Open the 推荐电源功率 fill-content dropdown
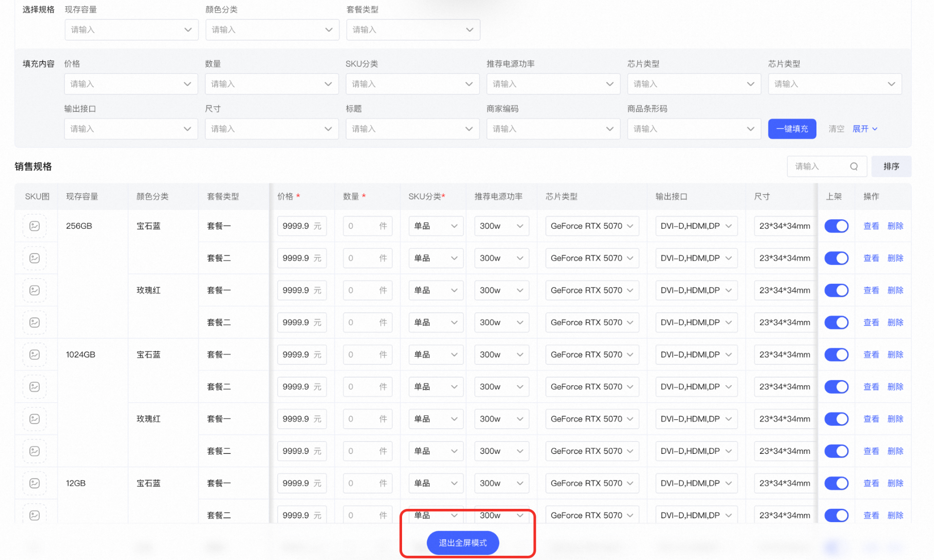Viewport: 934px width, 560px height. [x=553, y=84]
